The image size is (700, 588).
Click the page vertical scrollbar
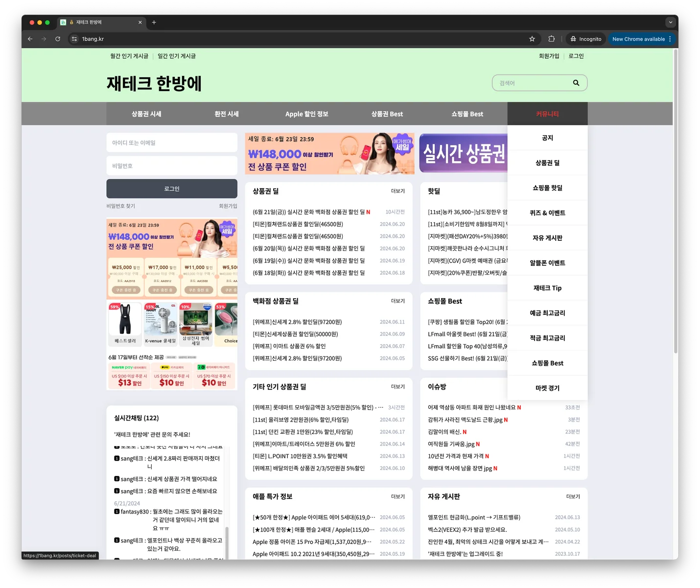[x=676, y=201]
